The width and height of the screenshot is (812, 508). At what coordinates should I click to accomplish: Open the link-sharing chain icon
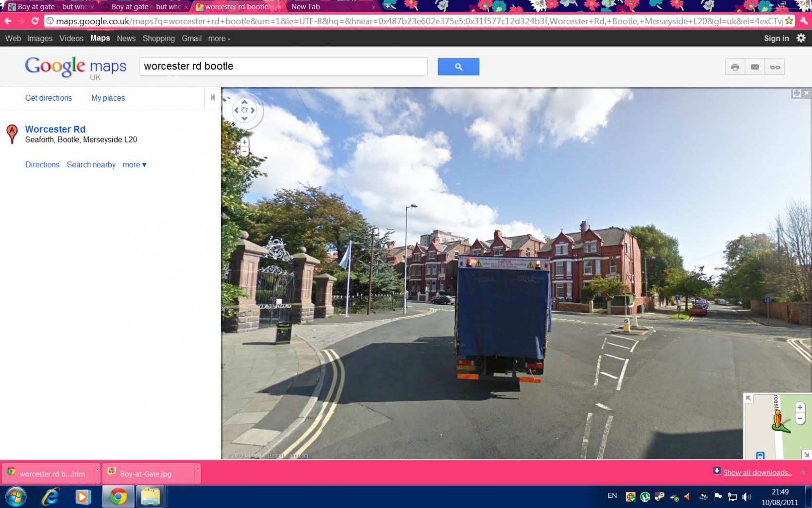775,67
